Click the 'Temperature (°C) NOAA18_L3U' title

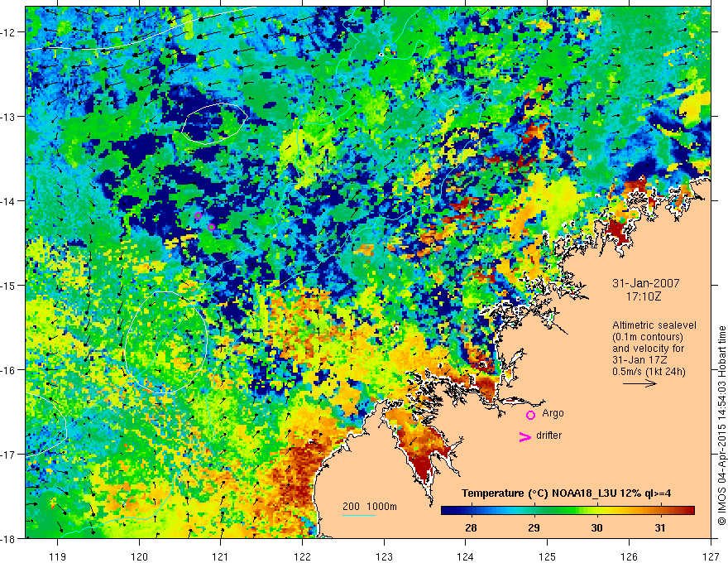[x=539, y=493]
